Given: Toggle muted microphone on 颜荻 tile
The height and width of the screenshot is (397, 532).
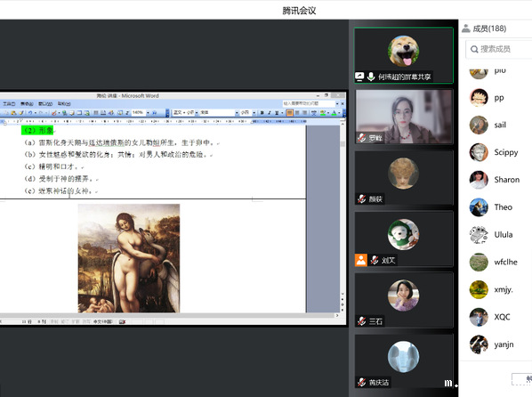Looking at the screenshot, I should 362,198.
